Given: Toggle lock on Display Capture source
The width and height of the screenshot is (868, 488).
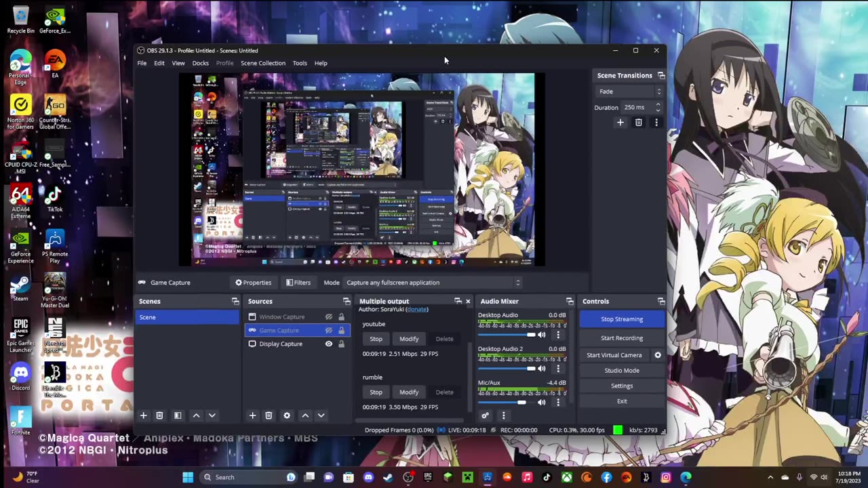Looking at the screenshot, I should [x=341, y=344].
